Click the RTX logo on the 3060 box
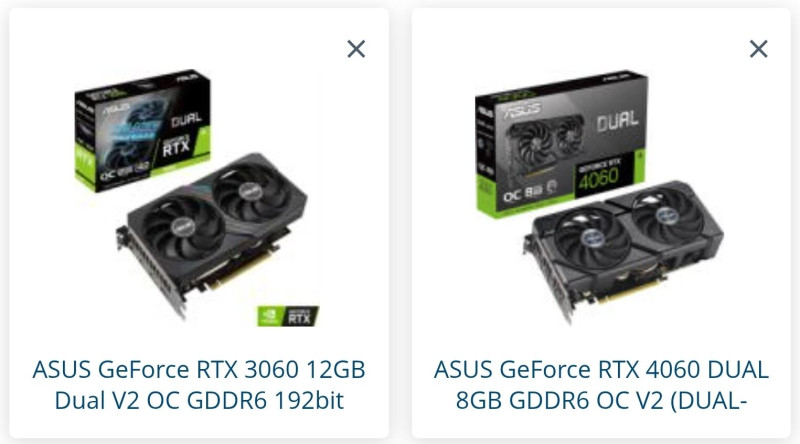The width and height of the screenshot is (800, 444). point(176,147)
